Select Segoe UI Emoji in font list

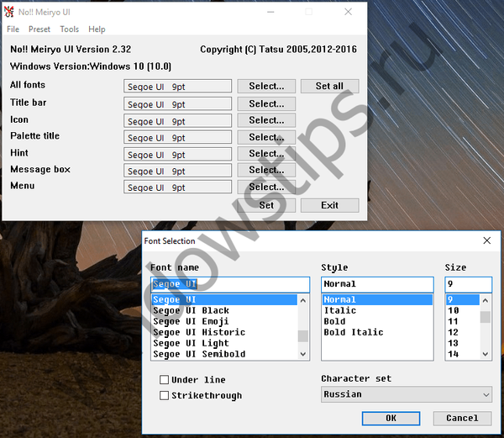[x=224, y=322]
